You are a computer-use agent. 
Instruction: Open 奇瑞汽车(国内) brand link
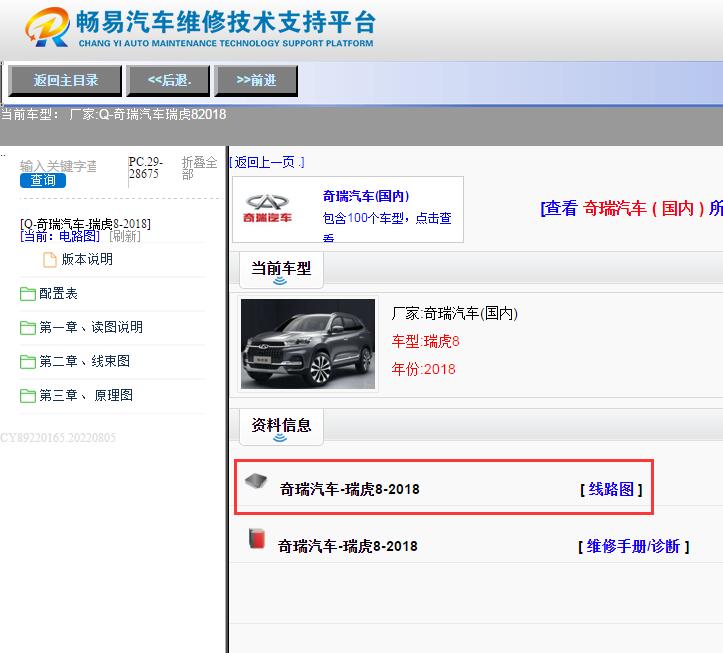coord(366,196)
